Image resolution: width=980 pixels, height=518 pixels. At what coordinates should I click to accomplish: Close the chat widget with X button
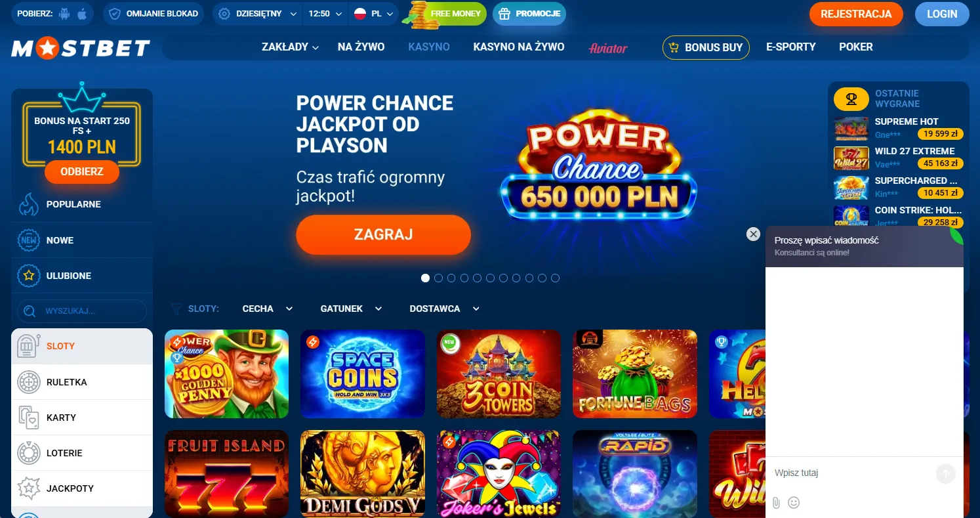pos(753,234)
